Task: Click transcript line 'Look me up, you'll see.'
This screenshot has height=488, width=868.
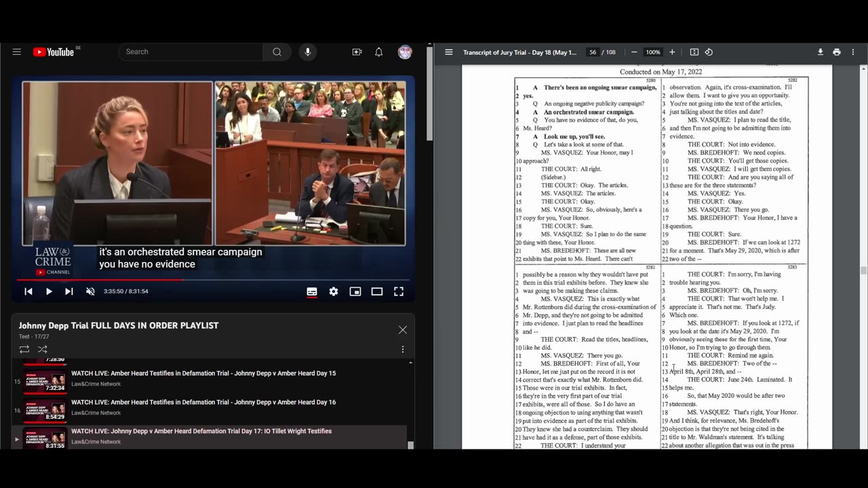Action: (x=574, y=136)
